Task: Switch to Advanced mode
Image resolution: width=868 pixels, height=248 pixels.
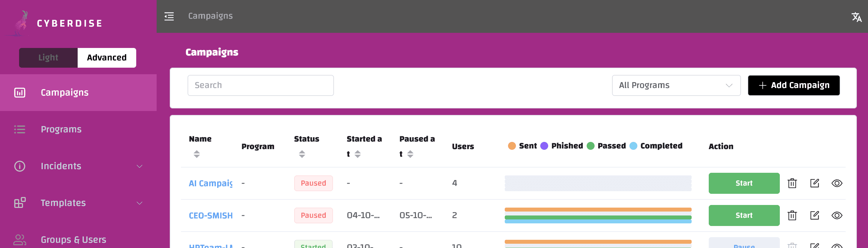Action: click(x=107, y=57)
